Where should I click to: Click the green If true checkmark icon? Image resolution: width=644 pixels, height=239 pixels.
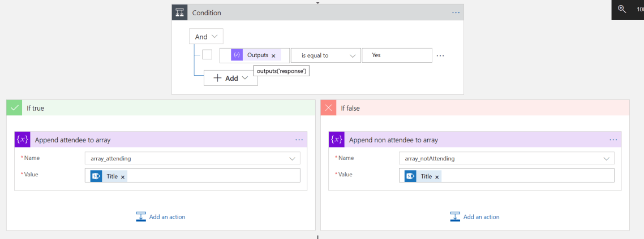(15, 108)
